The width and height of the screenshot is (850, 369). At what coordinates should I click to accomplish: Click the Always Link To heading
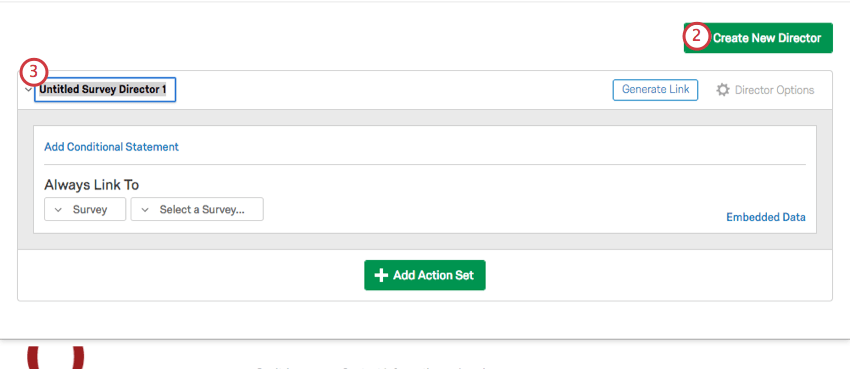pyautogui.click(x=92, y=185)
